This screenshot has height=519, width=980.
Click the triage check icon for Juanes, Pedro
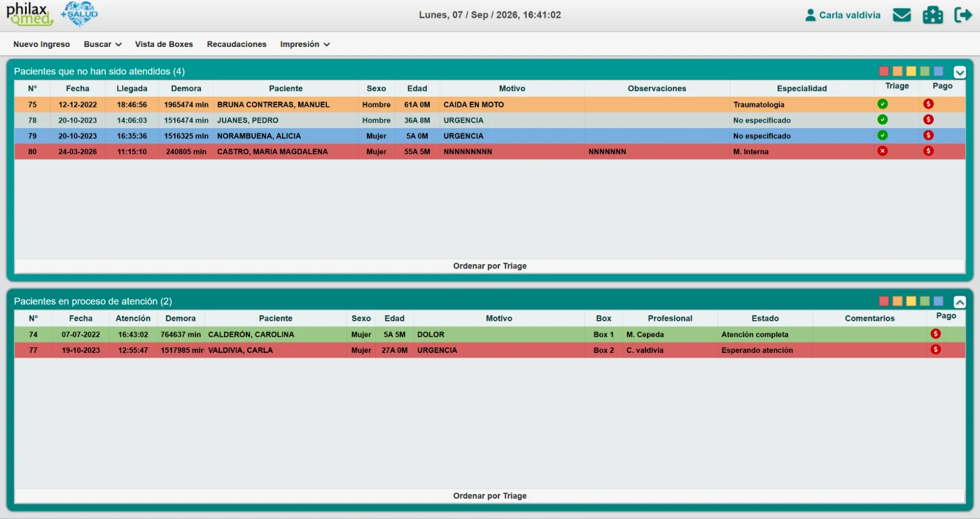[883, 120]
